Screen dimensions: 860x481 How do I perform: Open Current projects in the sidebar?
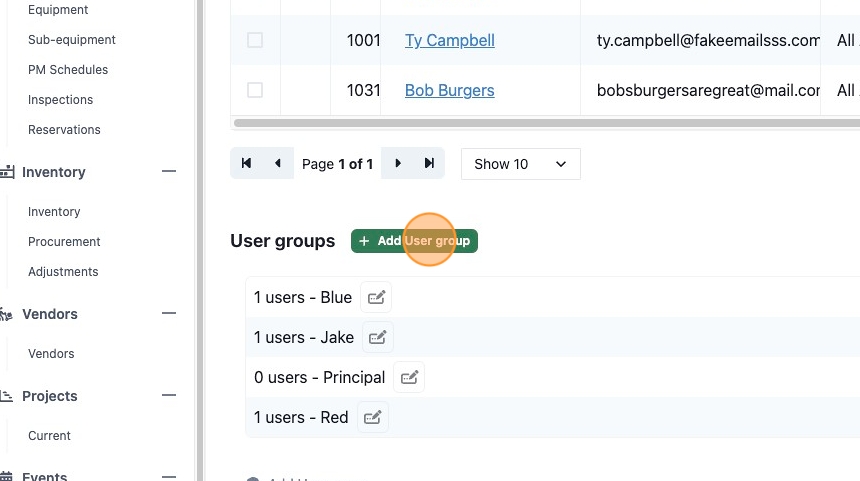click(49, 436)
